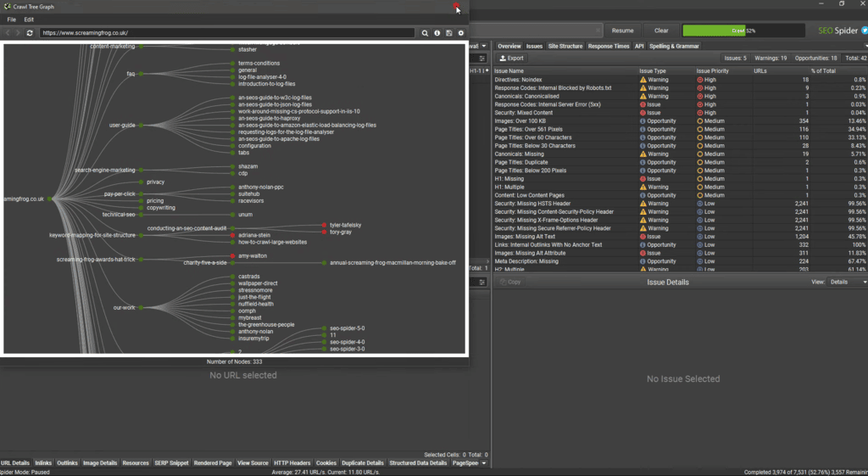Refresh the Crawl Tree Graph
The width and height of the screenshot is (868, 476).
coord(30,33)
